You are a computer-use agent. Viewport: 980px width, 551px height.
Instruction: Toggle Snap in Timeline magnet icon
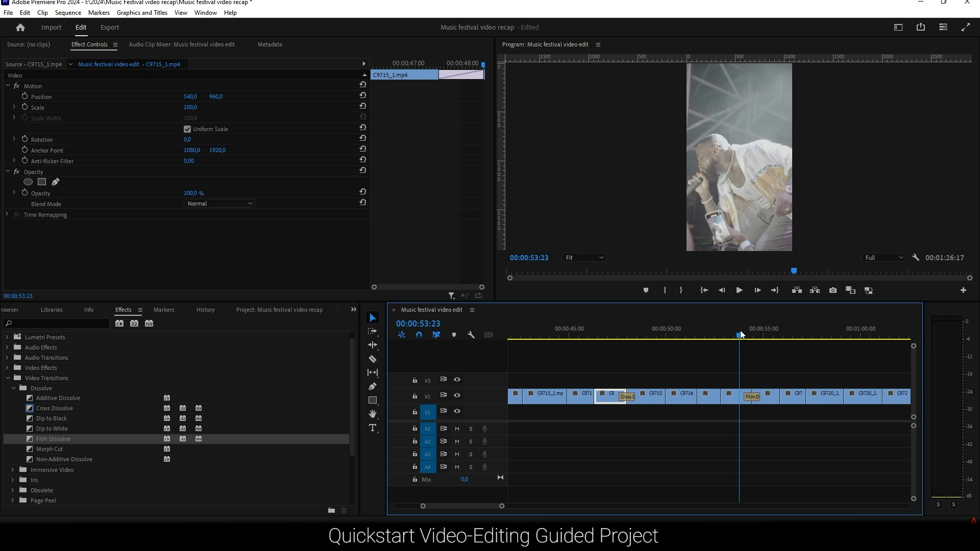[x=419, y=335]
